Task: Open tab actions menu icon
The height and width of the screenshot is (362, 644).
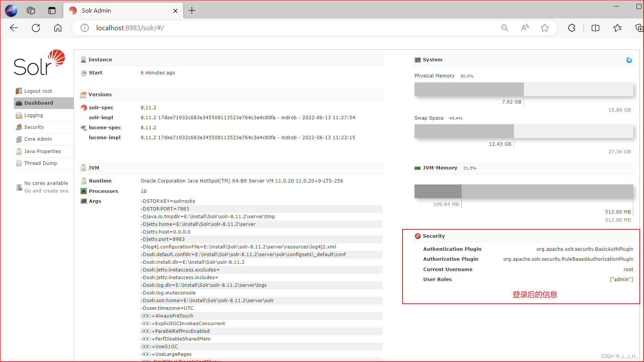Action: (x=52, y=11)
